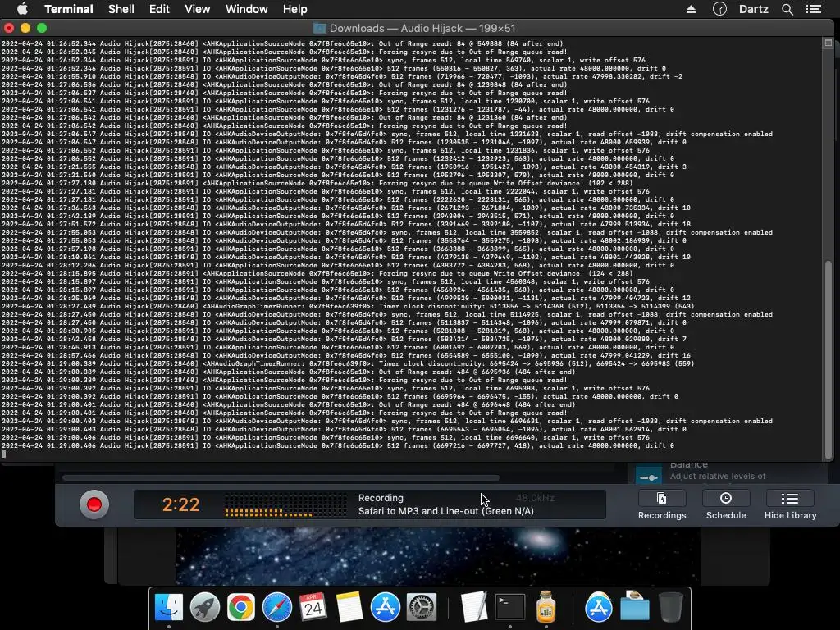Click the Audio Hijack horizontal scrollbar
Screen dimensions: 840x630
281,477
